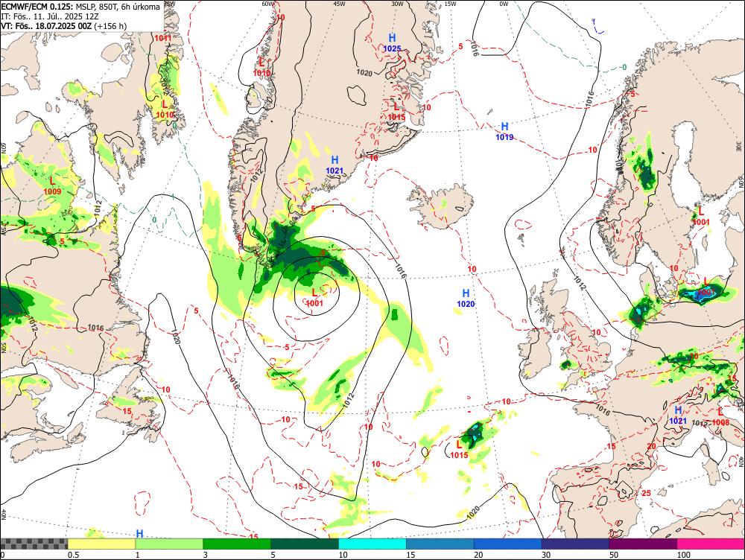This screenshot has height=560, width=745.
Task: Click the '10' legend scale value
Action: tap(343, 555)
